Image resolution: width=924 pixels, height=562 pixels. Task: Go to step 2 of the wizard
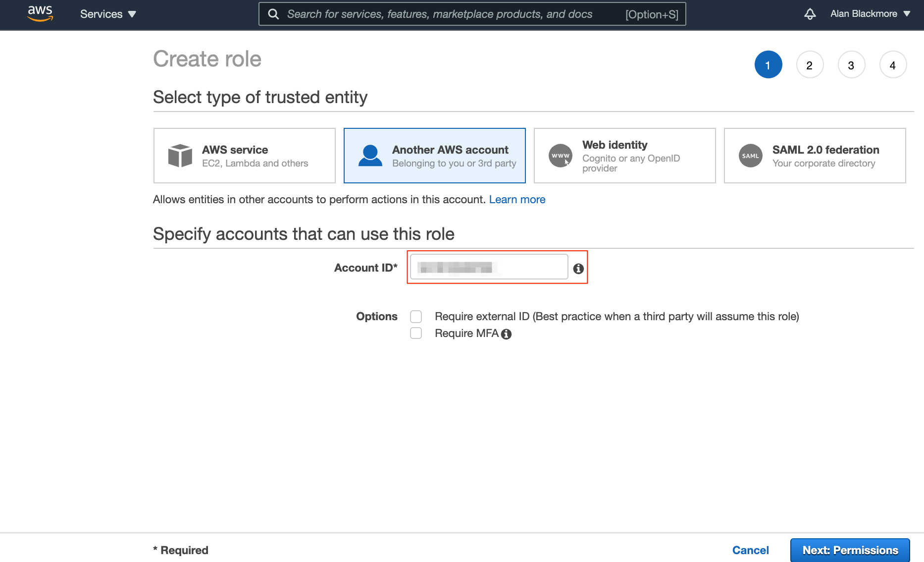[x=810, y=65]
